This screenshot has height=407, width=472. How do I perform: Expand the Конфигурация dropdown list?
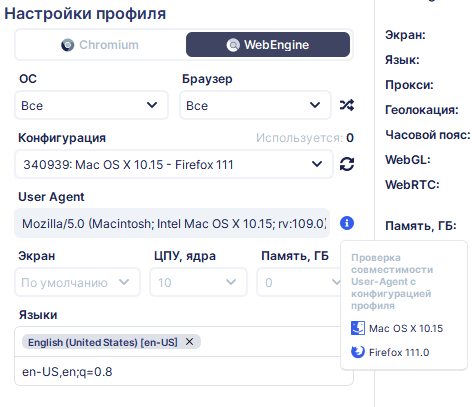[x=174, y=164]
